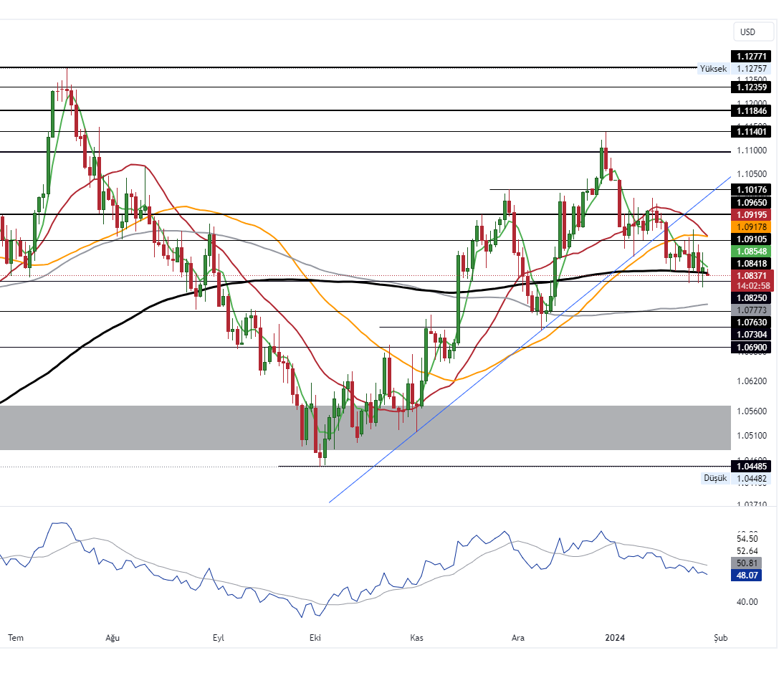Image resolution: width=784 pixels, height=673 pixels.
Task: Select the red price label 1.09195
Action: click(752, 215)
